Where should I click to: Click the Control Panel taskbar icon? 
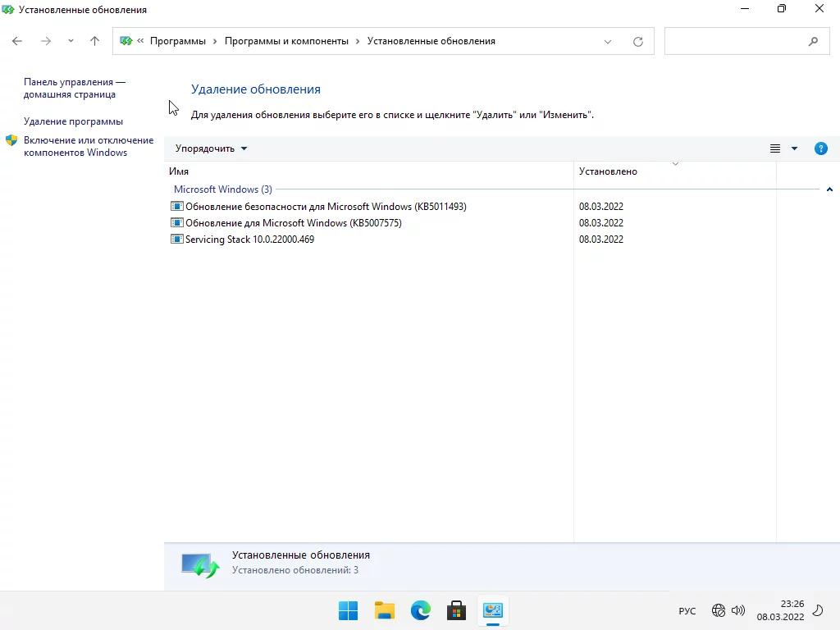(x=493, y=610)
